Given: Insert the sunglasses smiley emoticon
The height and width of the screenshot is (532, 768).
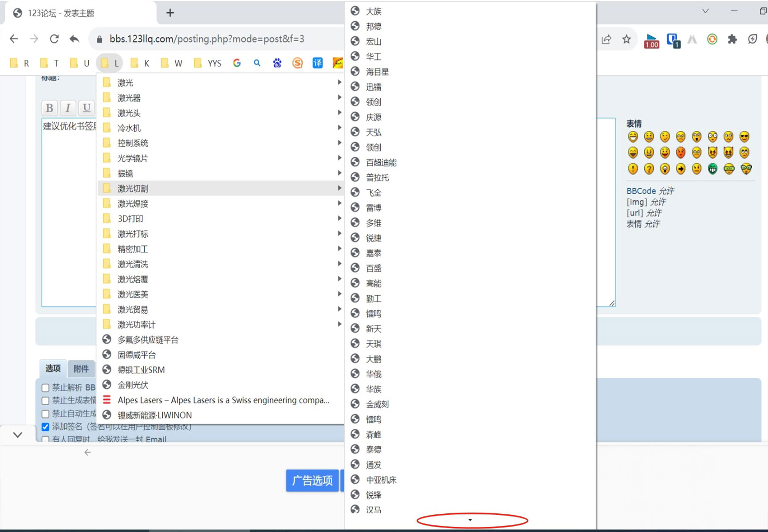Looking at the screenshot, I should tap(744, 137).
